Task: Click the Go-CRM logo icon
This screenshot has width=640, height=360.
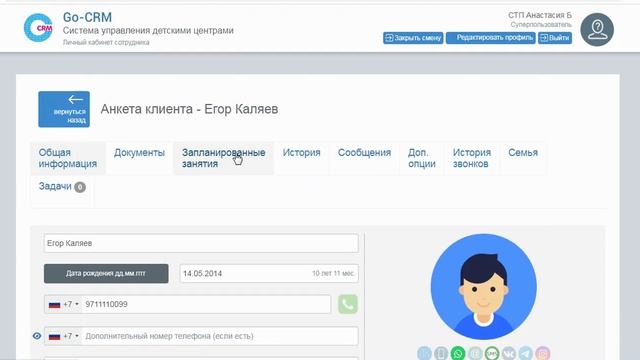Action: pos(38,28)
